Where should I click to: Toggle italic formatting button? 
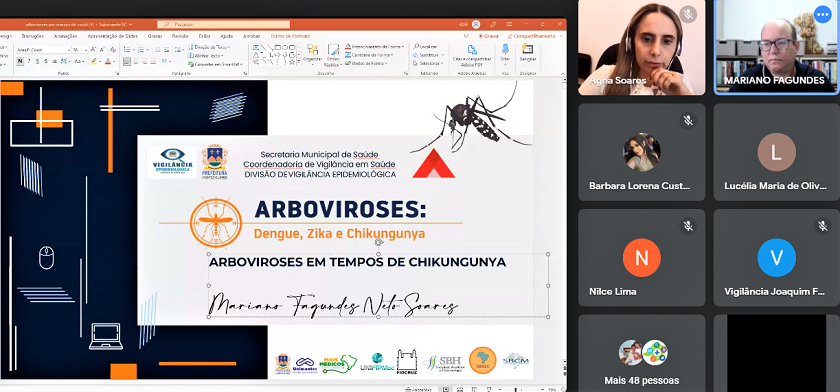(28, 62)
